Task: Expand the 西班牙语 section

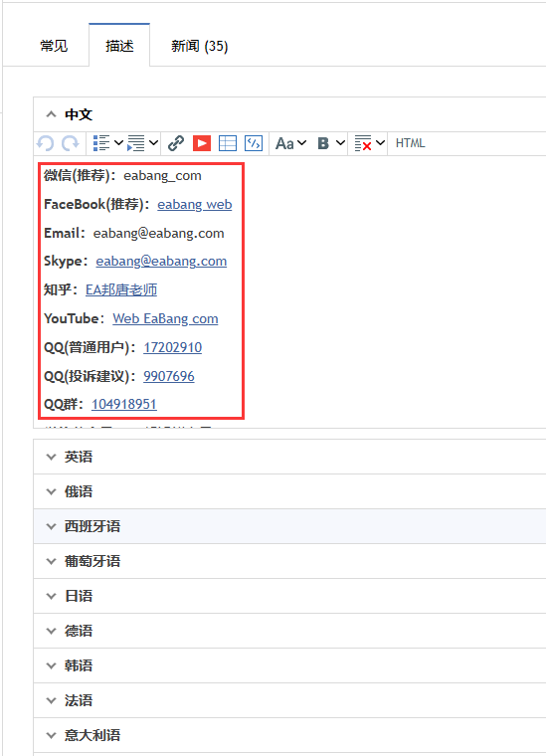Action: pos(289,526)
